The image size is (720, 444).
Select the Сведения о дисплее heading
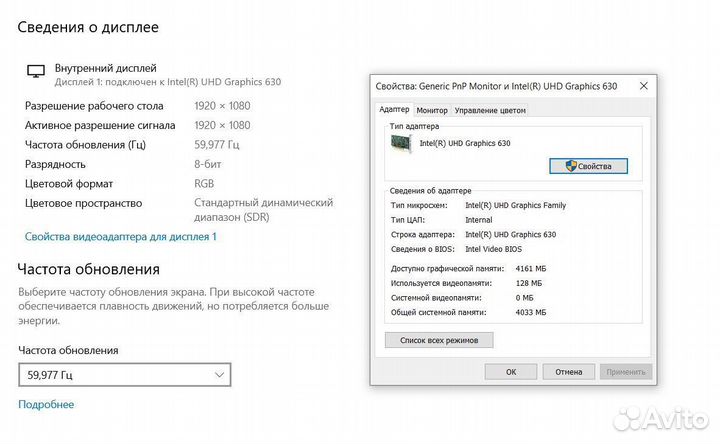[x=88, y=27]
